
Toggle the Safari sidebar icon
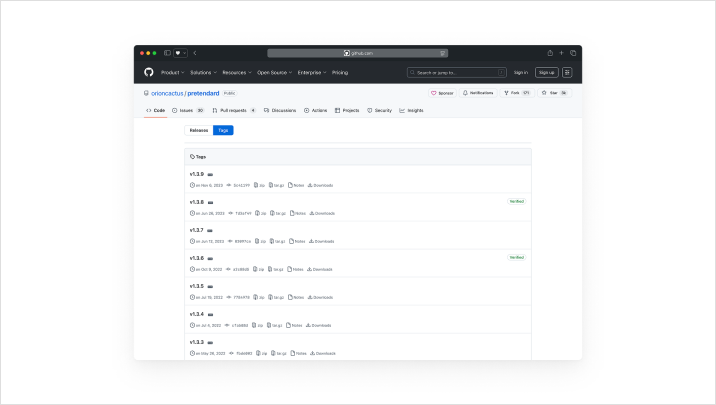point(168,53)
